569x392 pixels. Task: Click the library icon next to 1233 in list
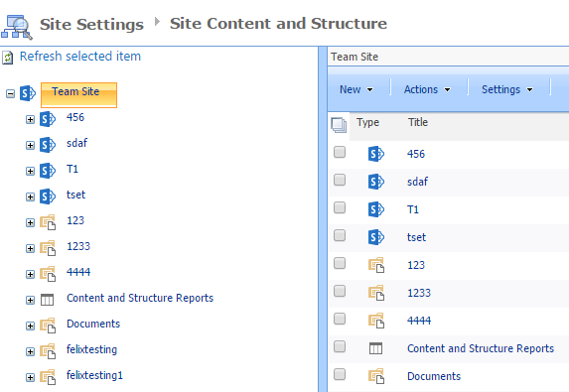tap(376, 293)
